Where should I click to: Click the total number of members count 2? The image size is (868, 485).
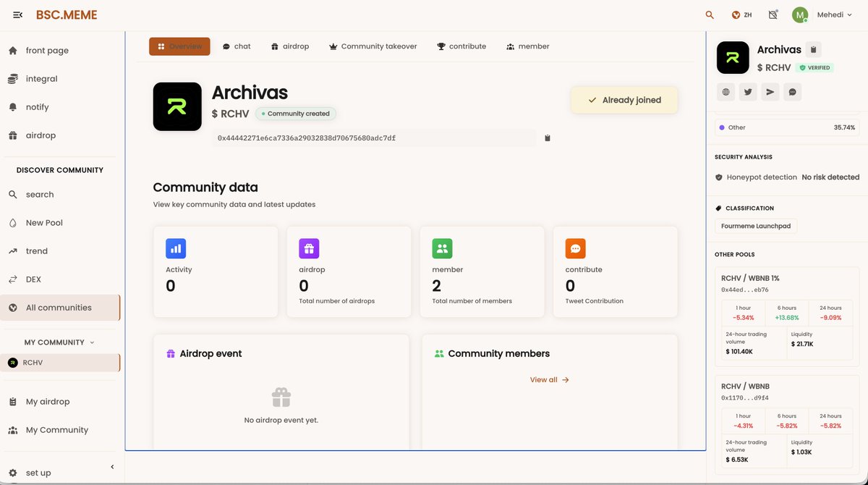pos(437,286)
